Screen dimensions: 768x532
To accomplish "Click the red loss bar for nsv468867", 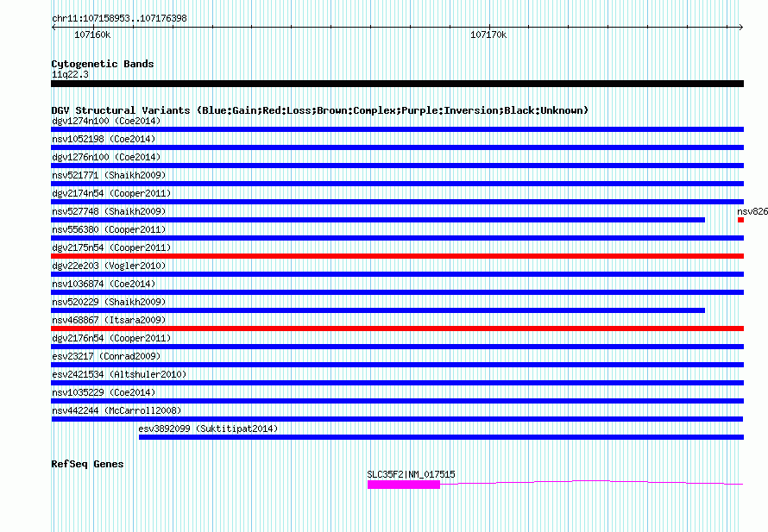I will point(397,329).
